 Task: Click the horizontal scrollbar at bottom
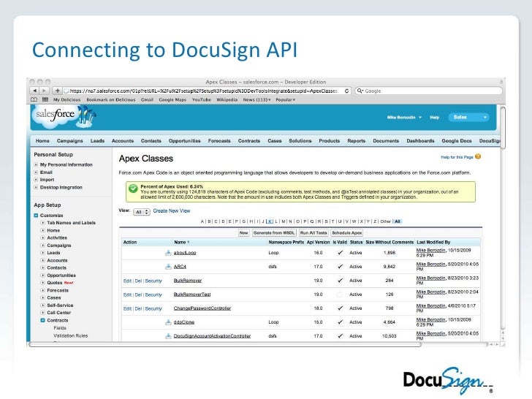coord(225,344)
